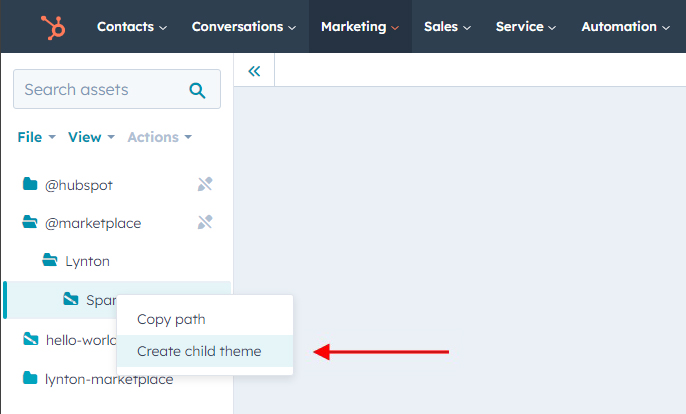Click the Search assets field
686x414 pixels.
(x=117, y=89)
